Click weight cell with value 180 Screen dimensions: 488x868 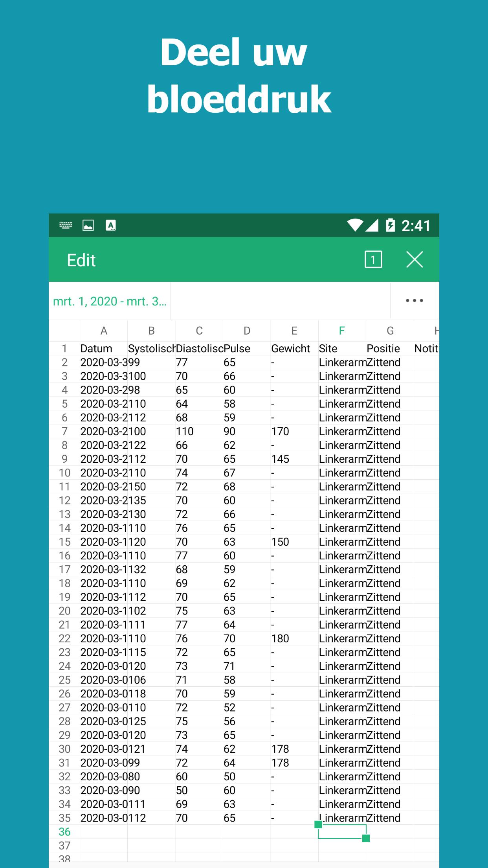coord(294,638)
